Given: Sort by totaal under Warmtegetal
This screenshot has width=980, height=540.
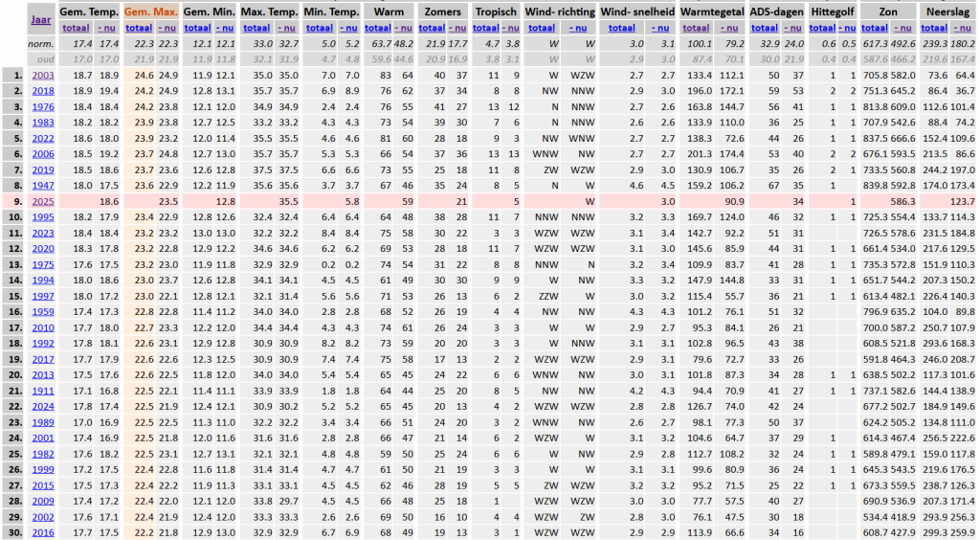Looking at the screenshot, I should (x=696, y=28).
